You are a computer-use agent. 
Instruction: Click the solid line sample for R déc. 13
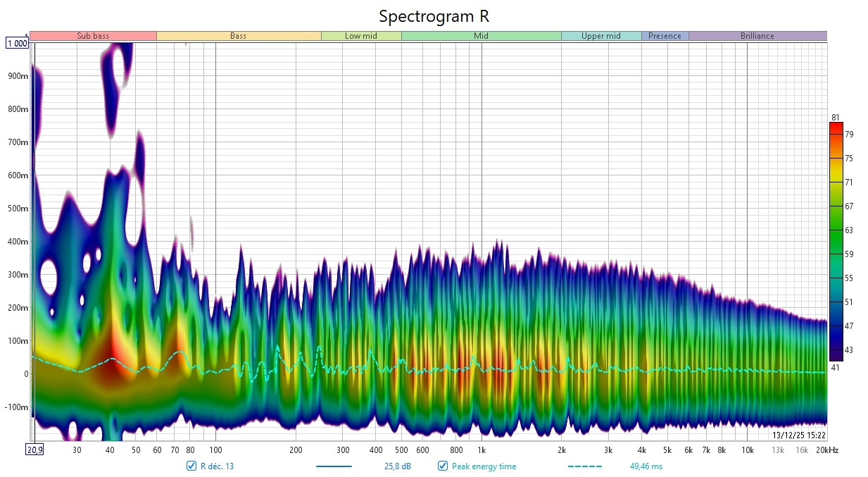(334, 466)
